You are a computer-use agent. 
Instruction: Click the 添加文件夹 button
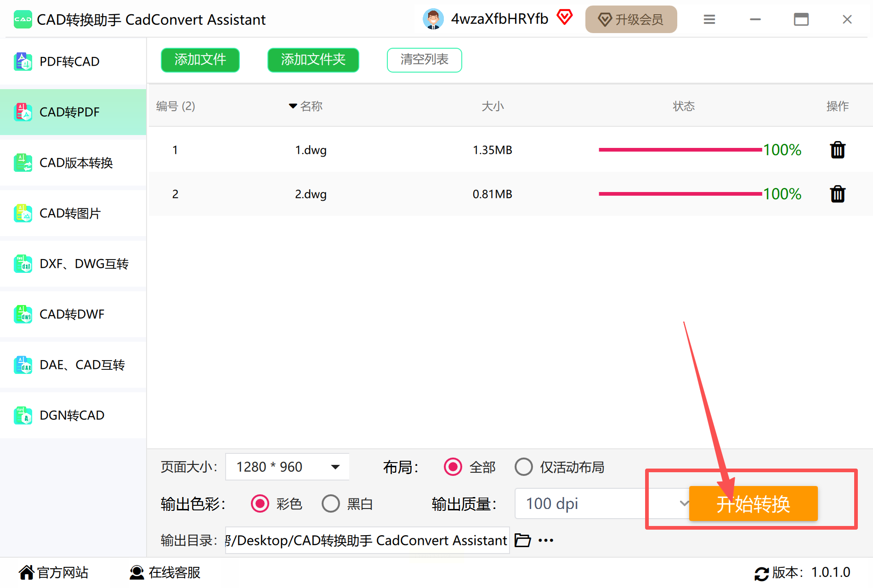[313, 60]
